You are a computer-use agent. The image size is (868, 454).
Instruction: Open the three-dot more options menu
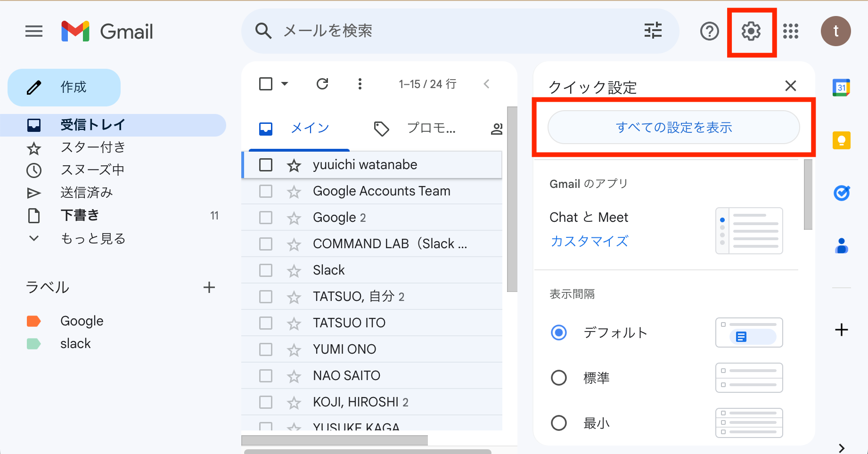pyautogui.click(x=360, y=84)
